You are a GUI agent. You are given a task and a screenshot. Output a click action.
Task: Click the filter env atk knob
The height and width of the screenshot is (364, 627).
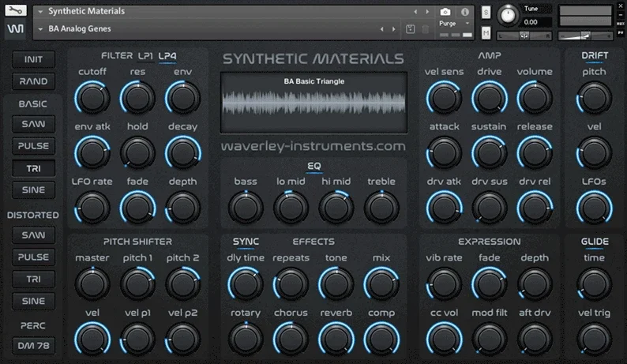pos(92,153)
